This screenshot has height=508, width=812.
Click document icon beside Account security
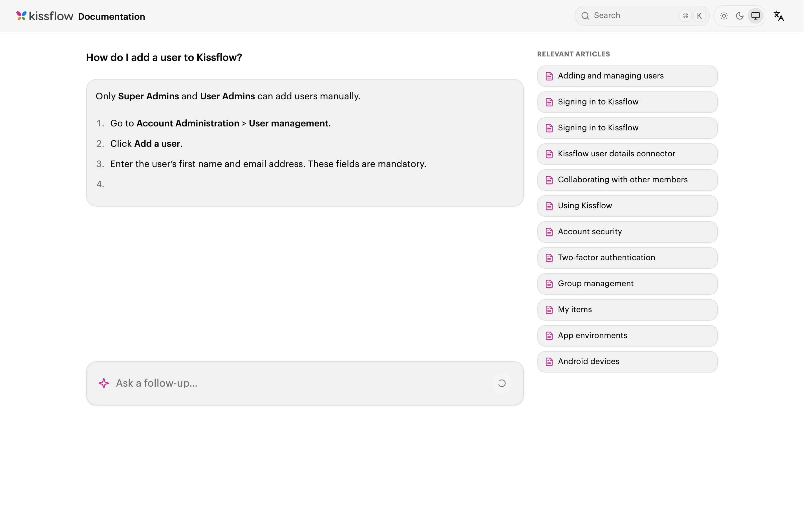549,232
